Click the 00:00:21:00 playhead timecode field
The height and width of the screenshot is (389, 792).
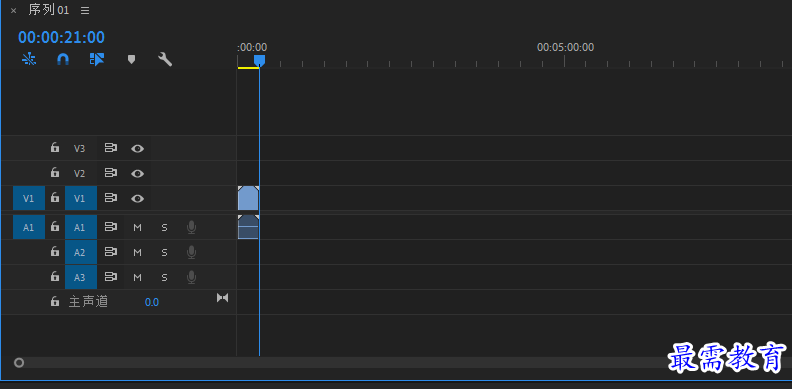[62, 37]
